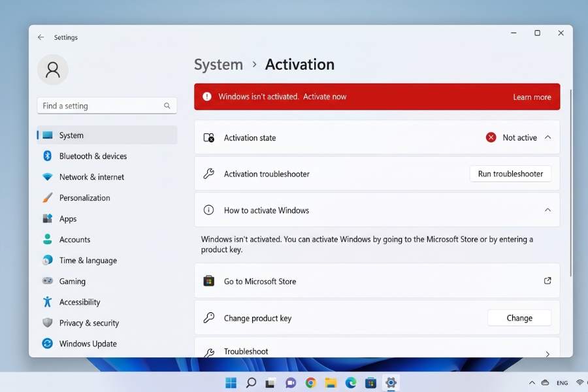588x392 pixels.
Task: Collapse the Activation state section chevron
Action: (x=548, y=137)
